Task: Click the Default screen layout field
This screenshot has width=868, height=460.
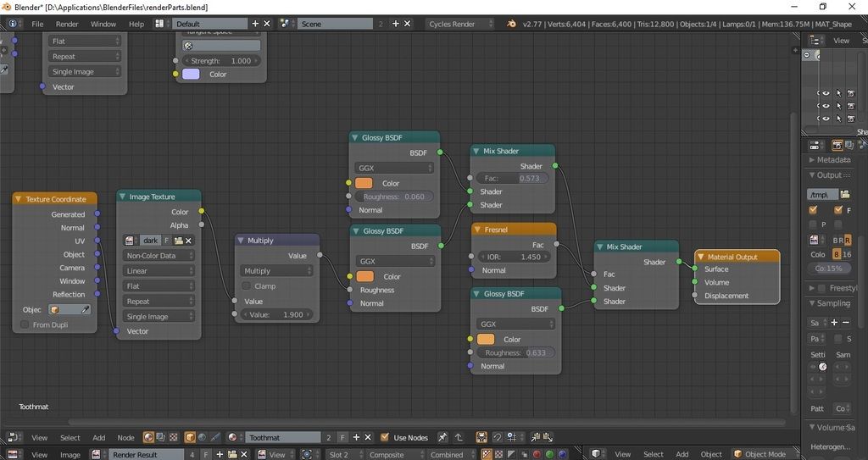Action: pos(210,24)
